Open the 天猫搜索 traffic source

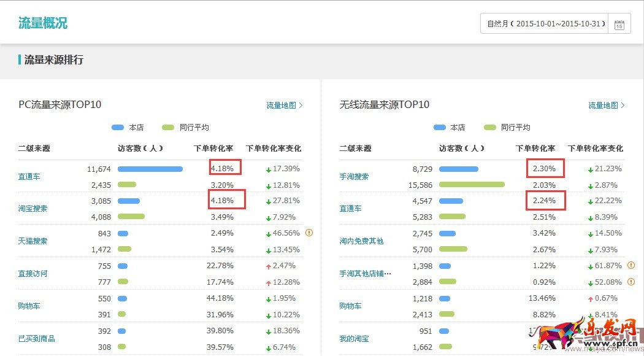[x=33, y=241]
